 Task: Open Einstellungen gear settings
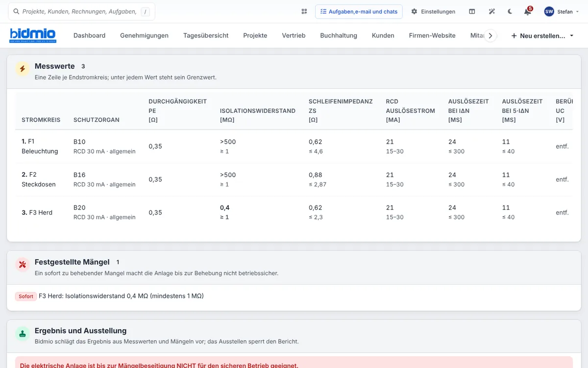433,11
